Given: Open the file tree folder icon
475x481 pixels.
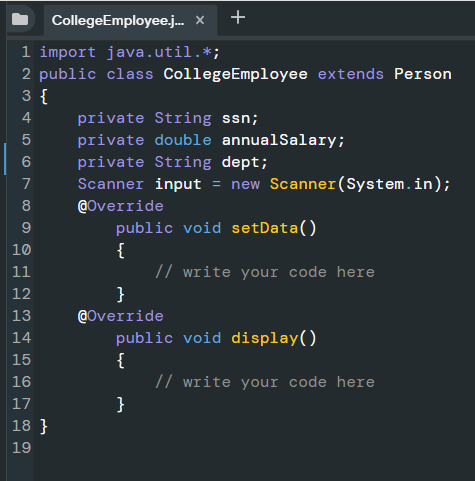Looking at the screenshot, I should point(20,19).
